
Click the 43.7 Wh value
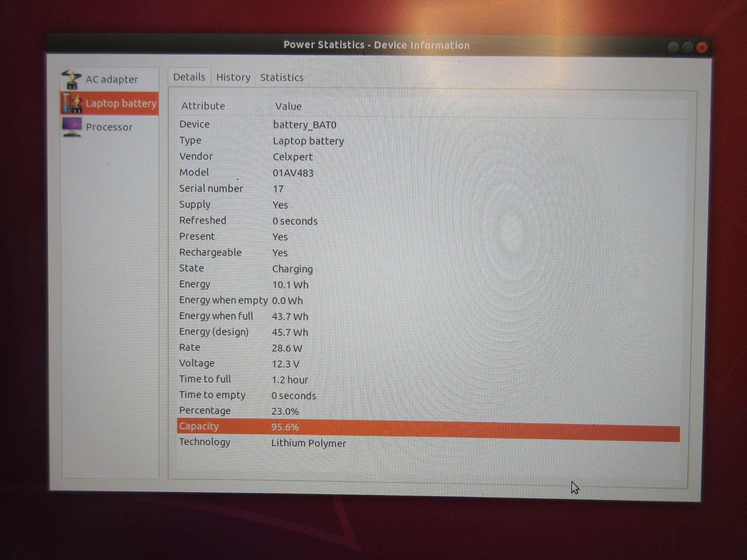(290, 317)
